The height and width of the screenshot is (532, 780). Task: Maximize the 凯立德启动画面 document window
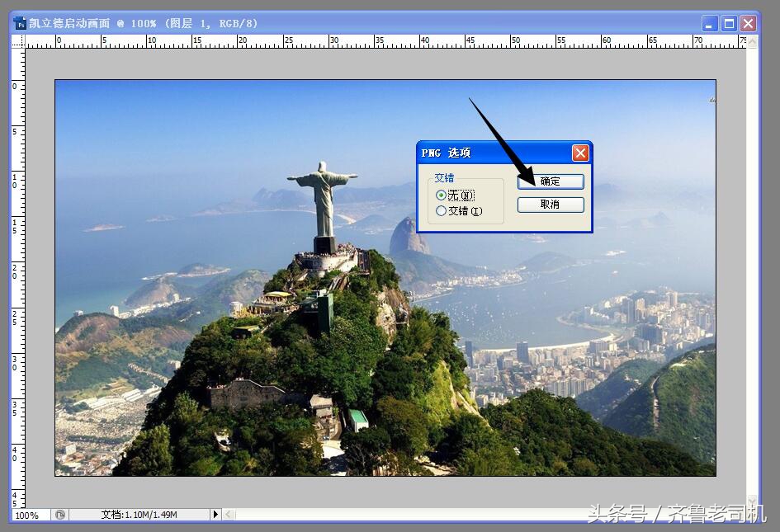click(729, 23)
